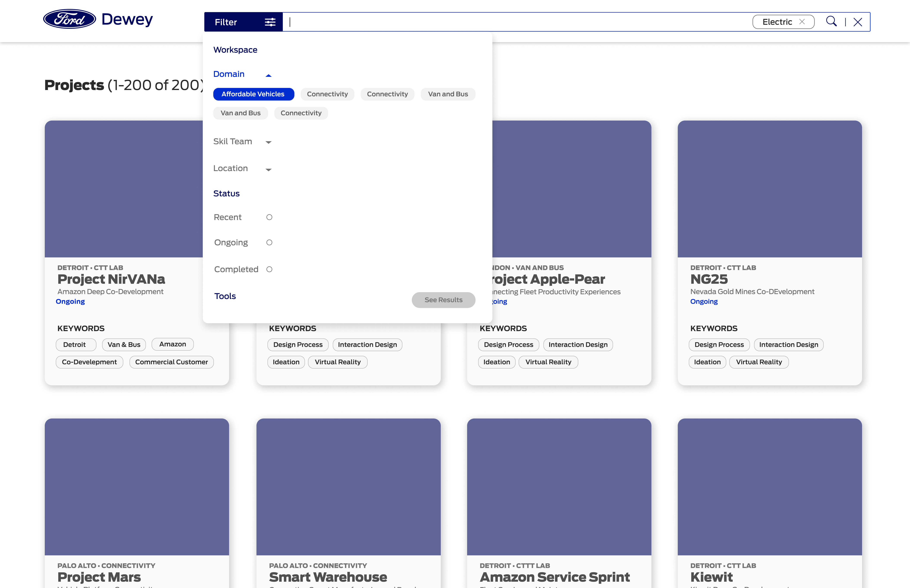Remove the Electric tag with its X
Viewport: 910px width, 588px height.
click(x=802, y=22)
